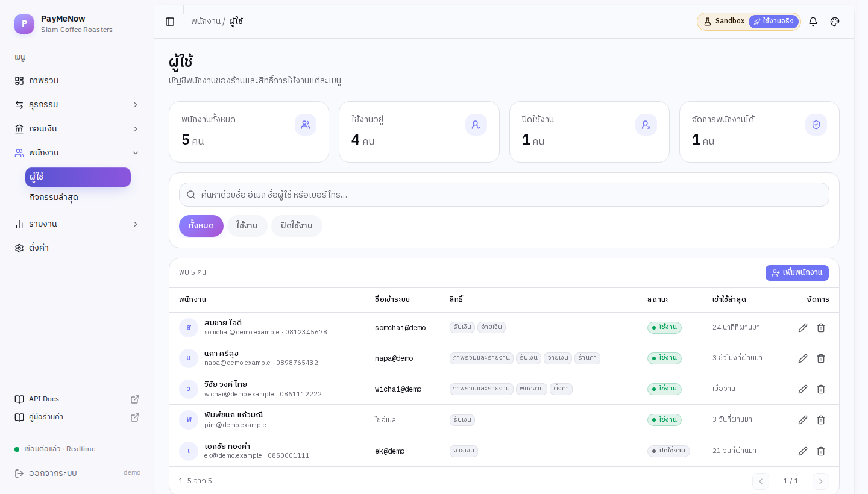This screenshot has height=494, width=868.
Task: Expand the ธุรกรรม menu chevron
Action: click(x=136, y=105)
